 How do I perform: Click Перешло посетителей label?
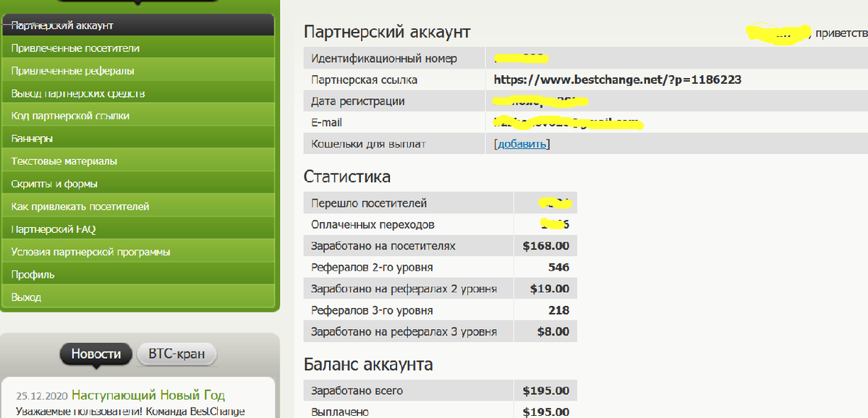point(369,203)
